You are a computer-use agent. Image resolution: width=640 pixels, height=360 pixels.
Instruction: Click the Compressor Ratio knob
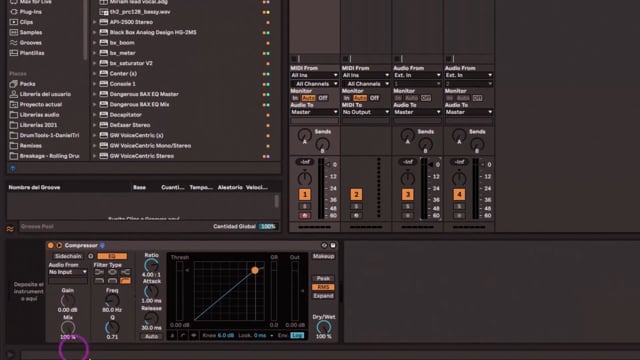(151, 265)
